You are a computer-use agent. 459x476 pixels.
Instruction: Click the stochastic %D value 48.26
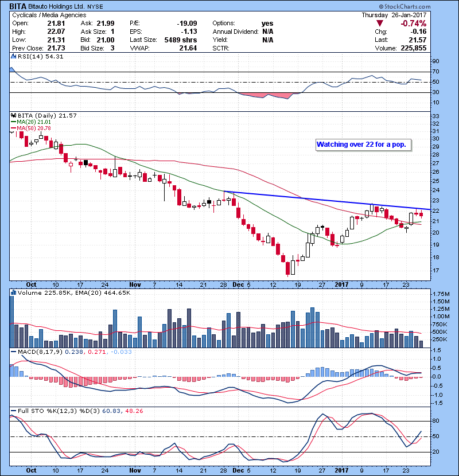(134, 411)
